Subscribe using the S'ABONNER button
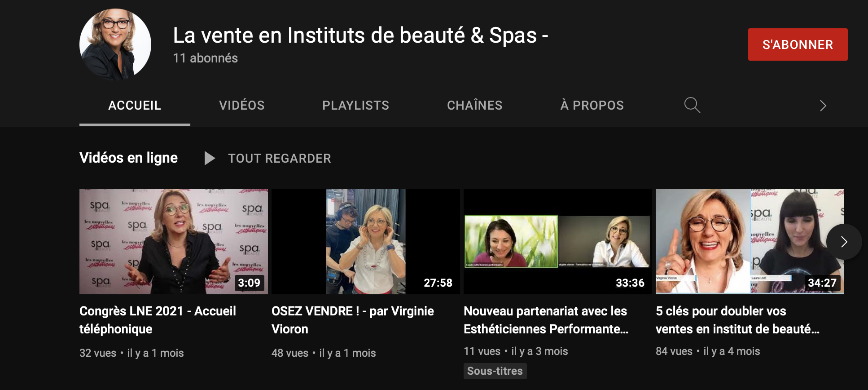868x390 pixels. pyautogui.click(x=798, y=44)
